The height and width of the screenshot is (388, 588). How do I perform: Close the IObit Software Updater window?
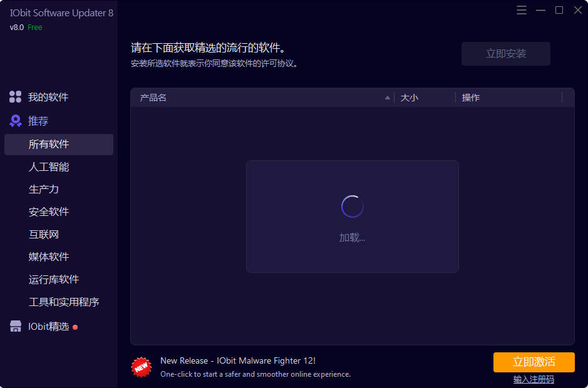tap(578, 10)
